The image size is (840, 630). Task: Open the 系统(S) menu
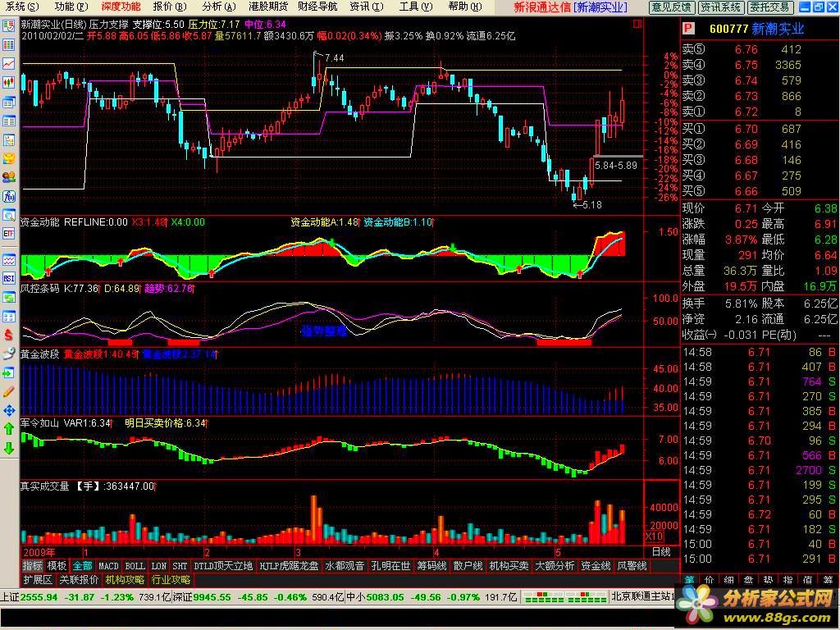(x=22, y=7)
